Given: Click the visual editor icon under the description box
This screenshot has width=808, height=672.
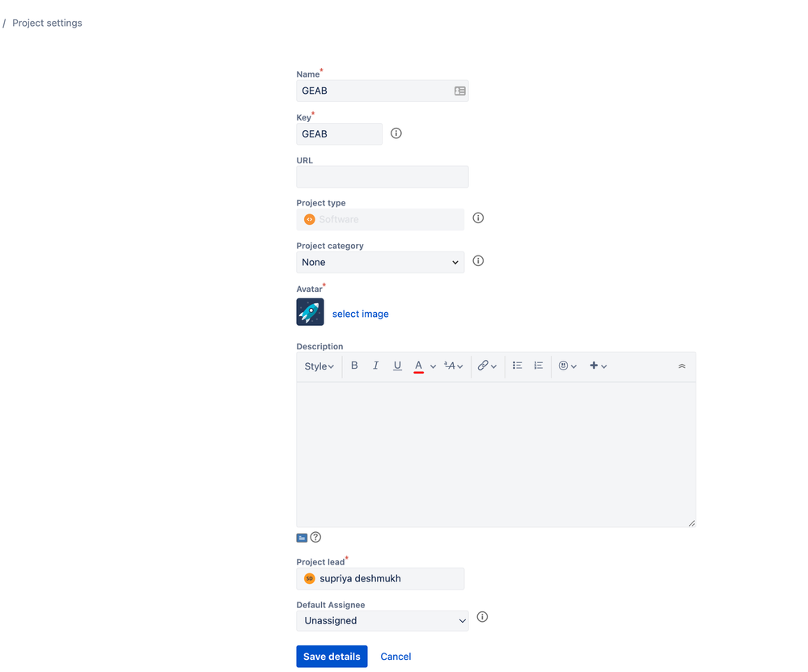Looking at the screenshot, I should (x=302, y=537).
